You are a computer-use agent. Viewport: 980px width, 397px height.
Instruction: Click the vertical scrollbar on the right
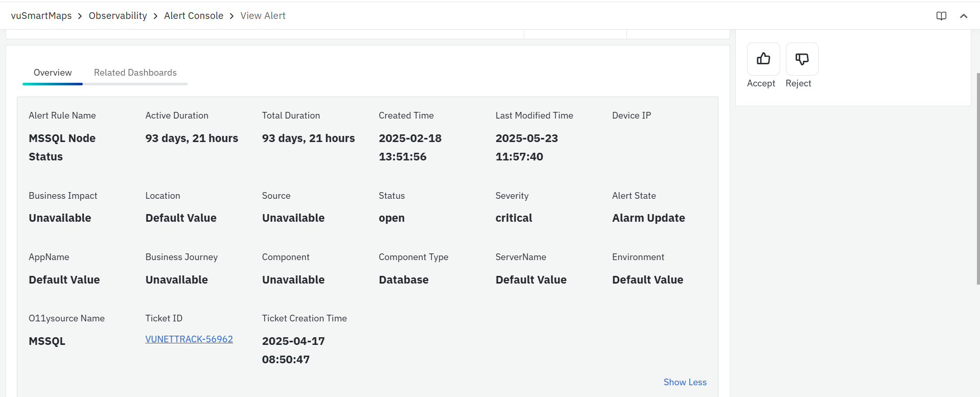point(978,179)
